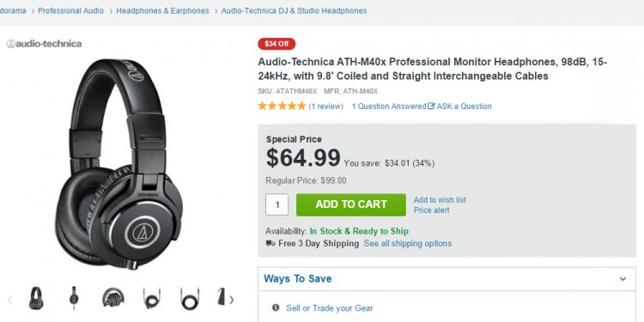Click the audio-technica brand logo

(44, 44)
